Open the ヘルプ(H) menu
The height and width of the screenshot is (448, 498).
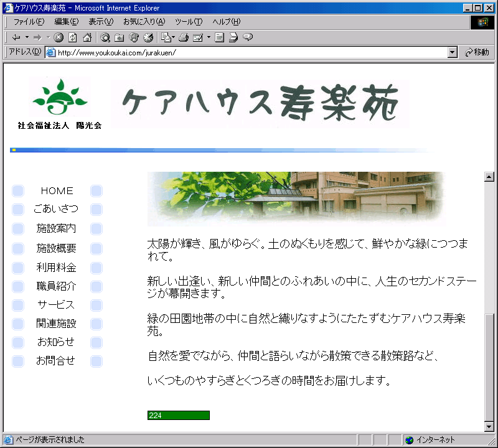coord(226,22)
